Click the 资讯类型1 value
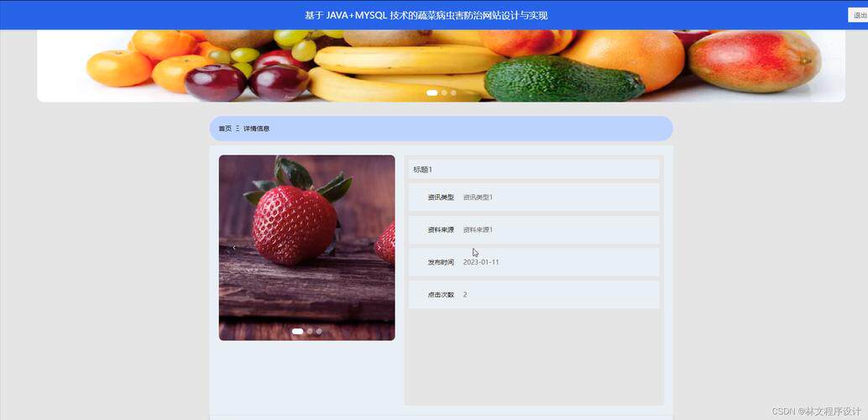The height and width of the screenshot is (420, 868). tap(478, 197)
